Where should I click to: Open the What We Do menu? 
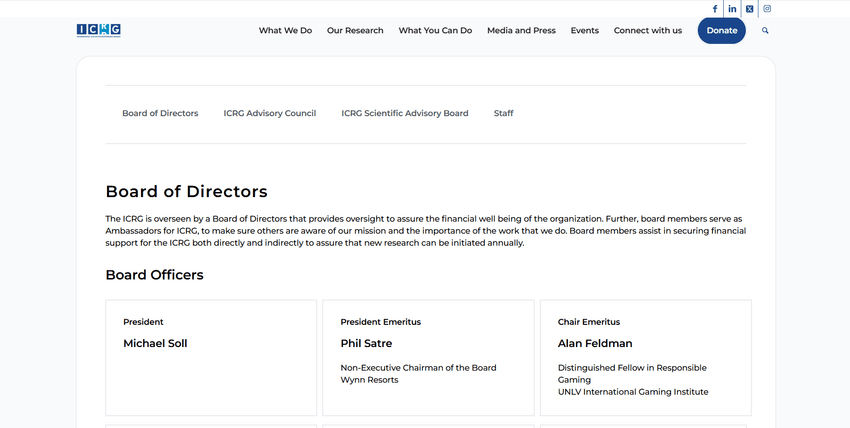[x=285, y=30]
